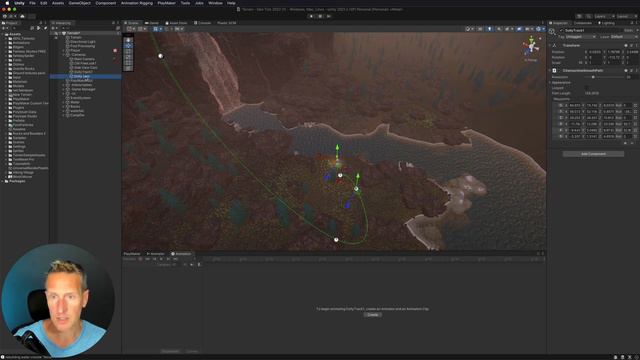
Task: Switch to the Game tab
Action: point(152,23)
